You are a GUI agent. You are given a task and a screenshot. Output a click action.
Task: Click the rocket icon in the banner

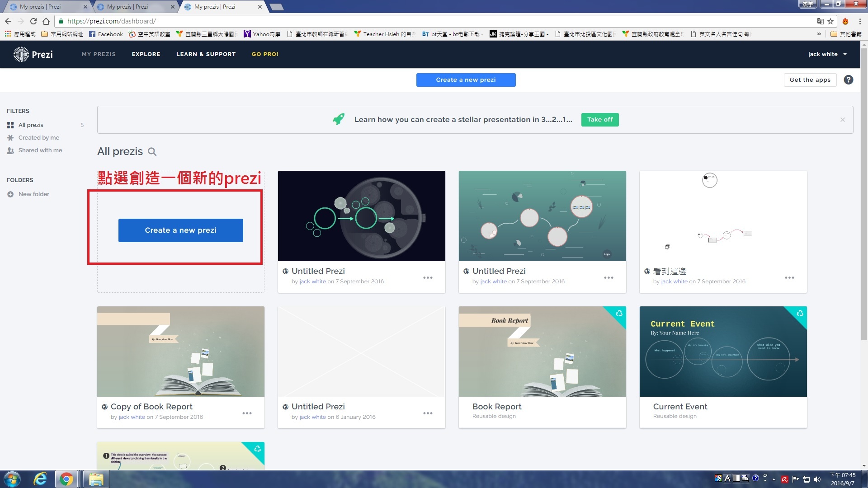[x=339, y=119]
